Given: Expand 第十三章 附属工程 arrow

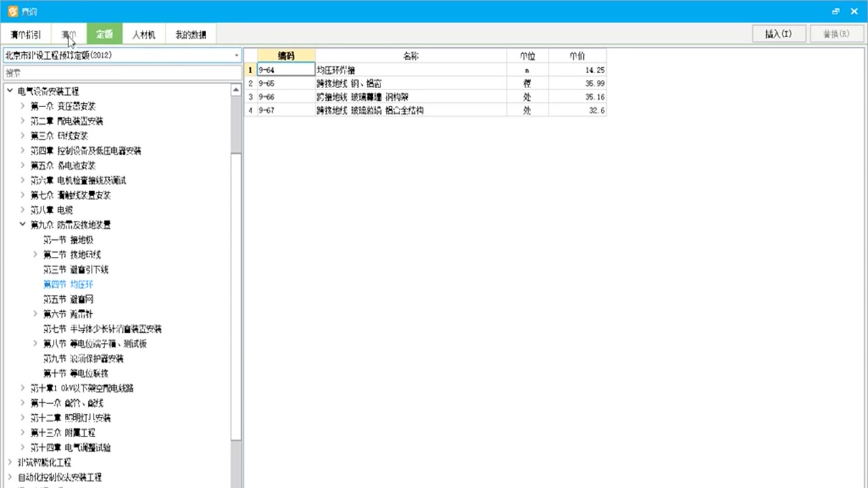Looking at the screenshot, I should click(x=22, y=432).
